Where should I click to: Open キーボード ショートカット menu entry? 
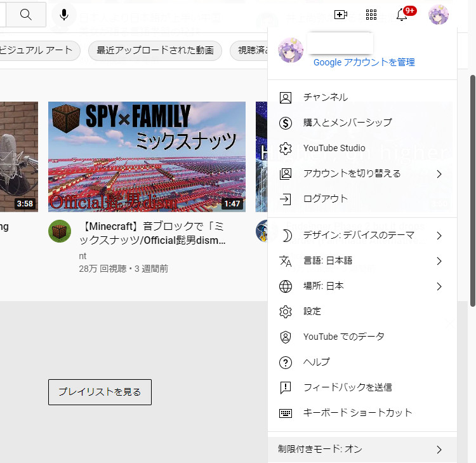[x=362, y=413]
